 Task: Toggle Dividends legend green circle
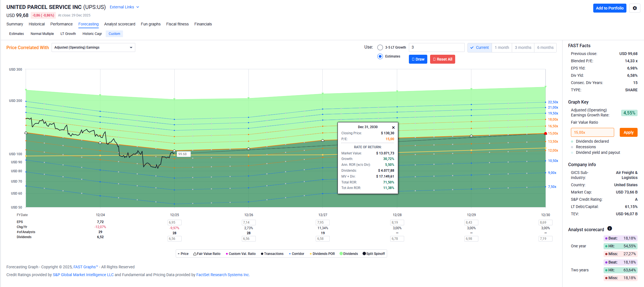341,253
